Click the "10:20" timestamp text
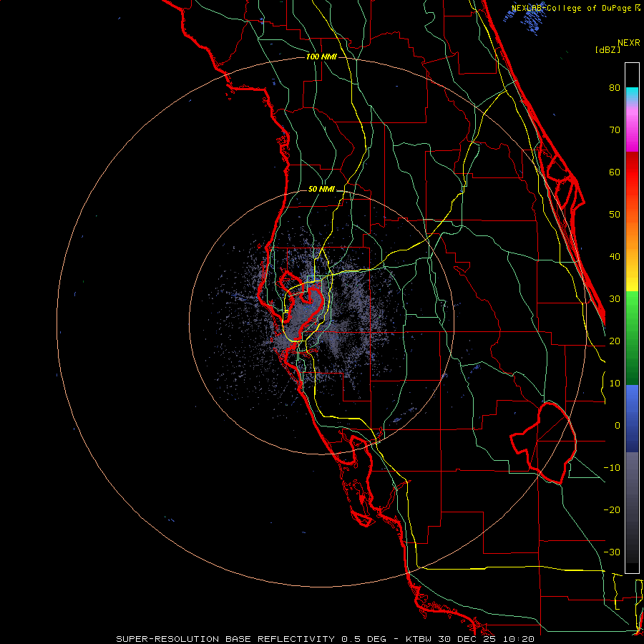The image size is (644, 644). point(519,639)
